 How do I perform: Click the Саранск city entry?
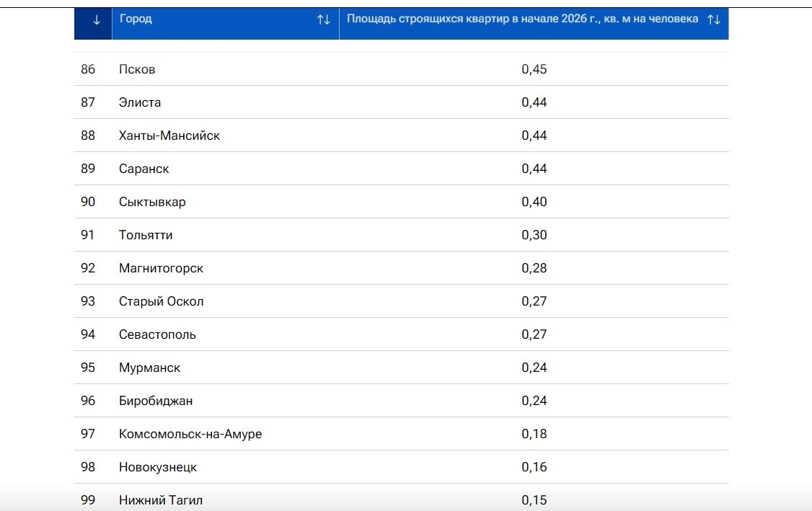[x=144, y=169]
